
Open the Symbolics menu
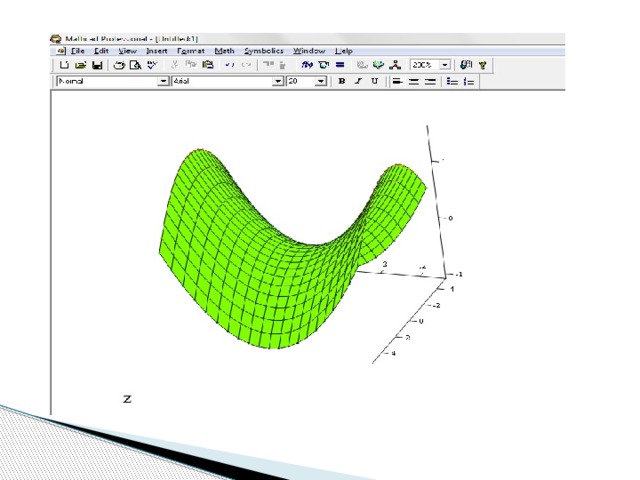click(264, 50)
